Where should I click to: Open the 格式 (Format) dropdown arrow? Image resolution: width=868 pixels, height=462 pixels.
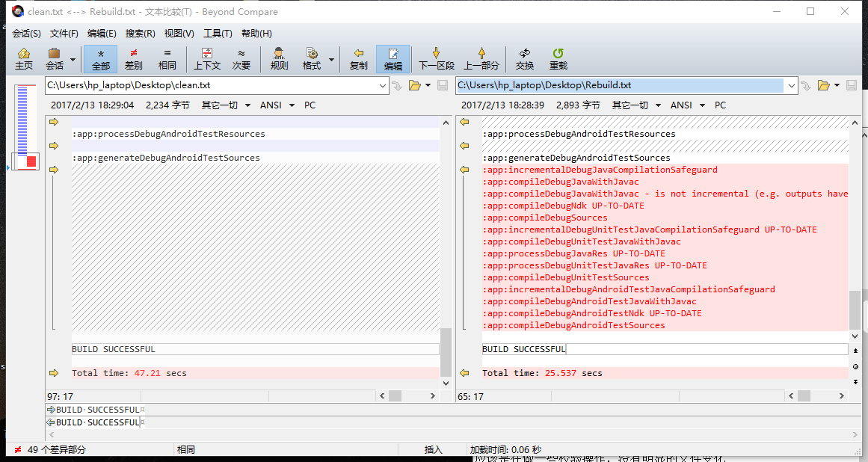coord(331,59)
